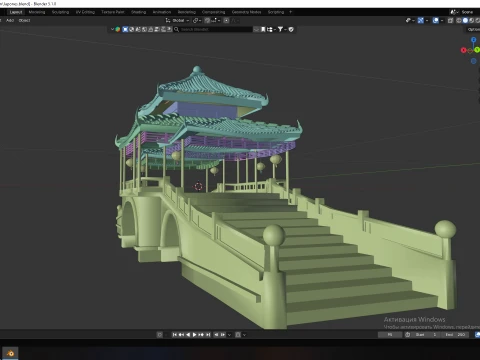Viewport: 480px width, 360px height.
Task: Click the magnifier search icon
Action: (176, 29)
